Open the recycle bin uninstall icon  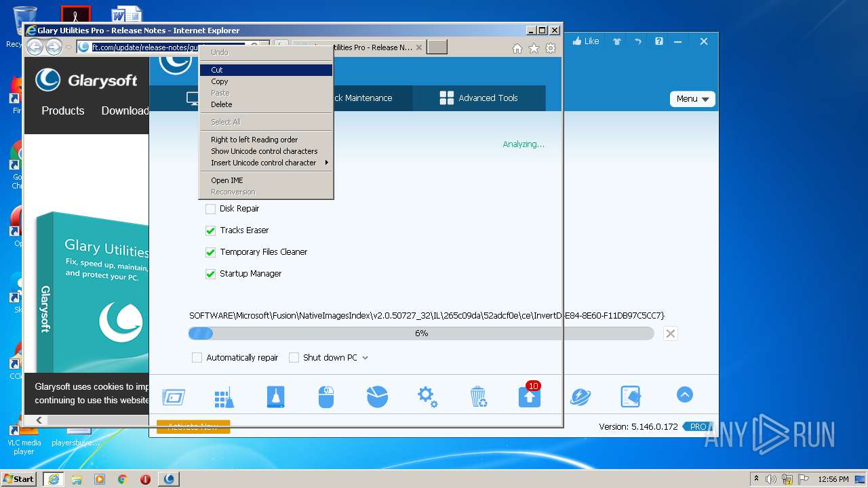tap(478, 397)
